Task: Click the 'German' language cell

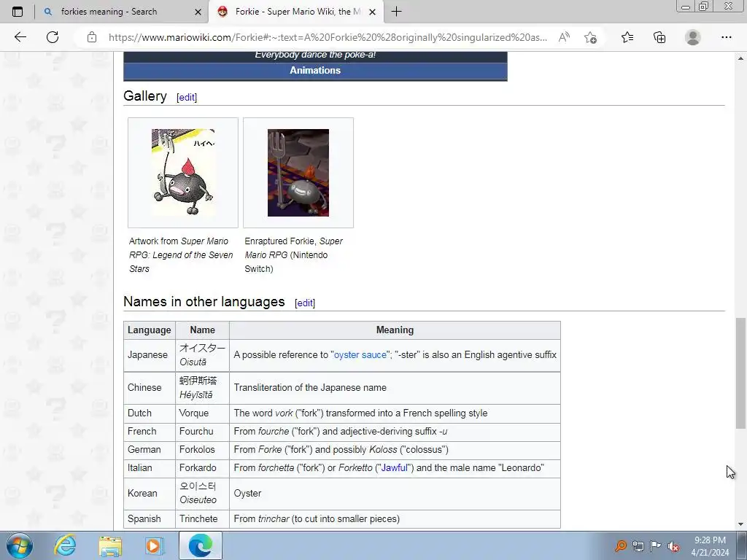Action: pos(149,449)
